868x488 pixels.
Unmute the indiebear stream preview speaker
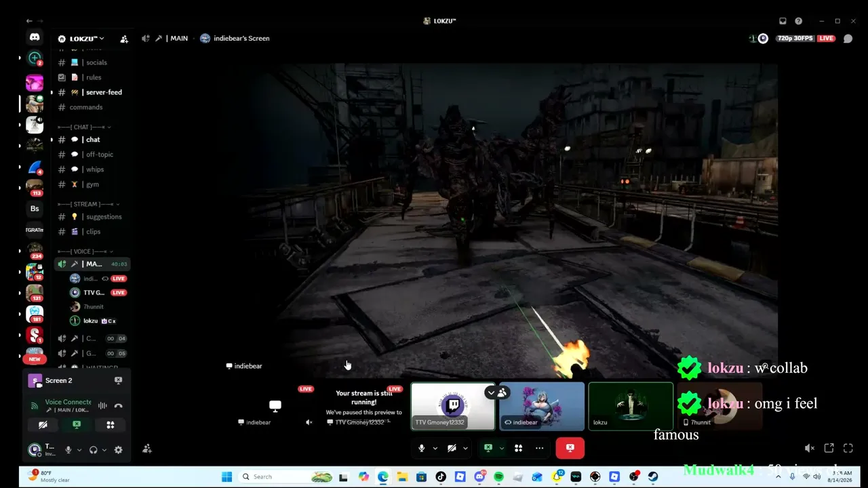[309, 422]
